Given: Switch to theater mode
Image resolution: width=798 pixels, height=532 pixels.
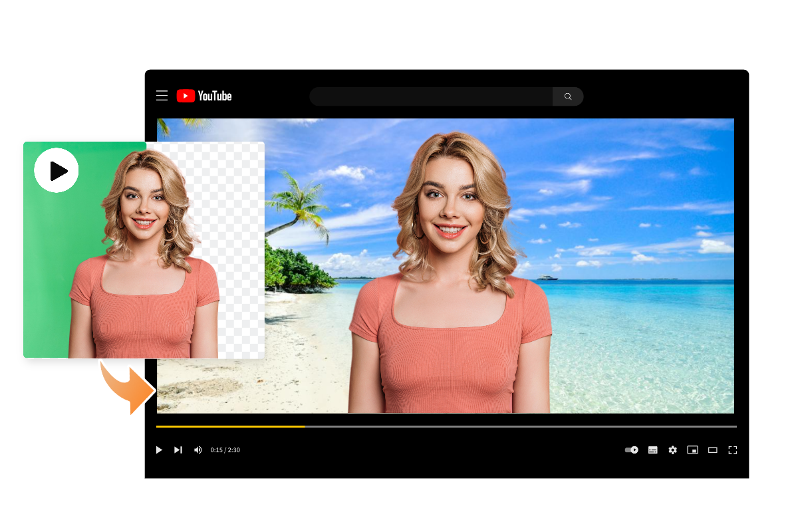Looking at the screenshot, I should click(x=712, y=450).
